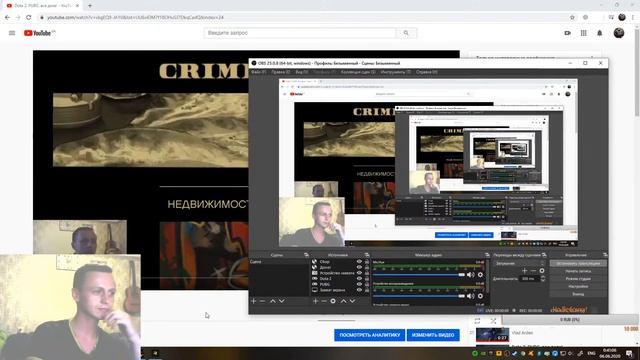Open YouTube notifications bell

point(600,33)
